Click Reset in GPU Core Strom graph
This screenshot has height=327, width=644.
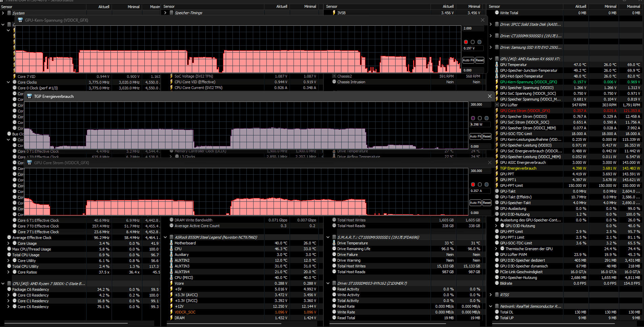click(487, 203)
